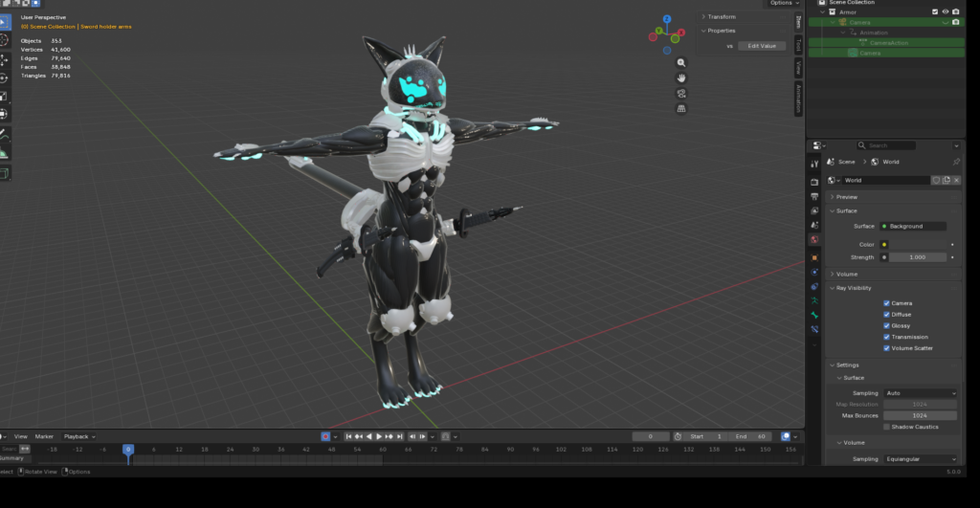This screenshot has height=508, width=980.
Task: Open the World properties tab icon
Action: coord(814,240)
